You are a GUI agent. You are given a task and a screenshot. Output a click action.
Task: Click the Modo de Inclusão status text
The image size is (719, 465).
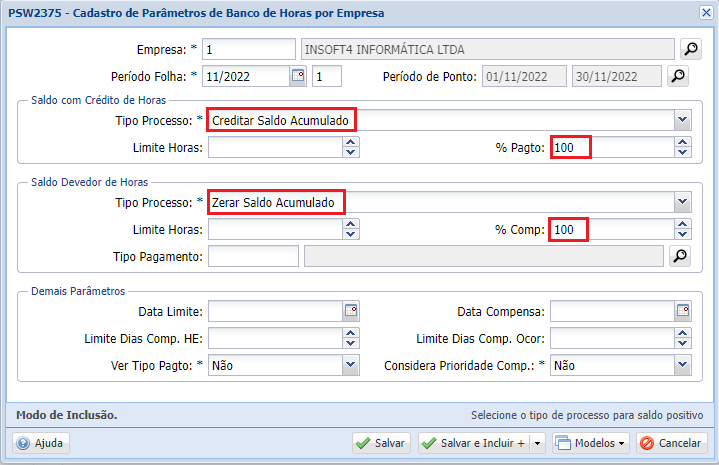coord(67,415)
